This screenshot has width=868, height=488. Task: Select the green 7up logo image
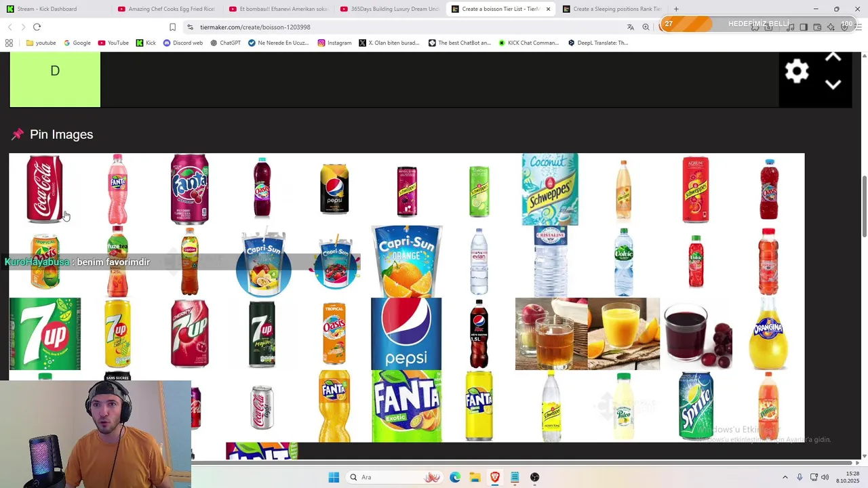45,333
